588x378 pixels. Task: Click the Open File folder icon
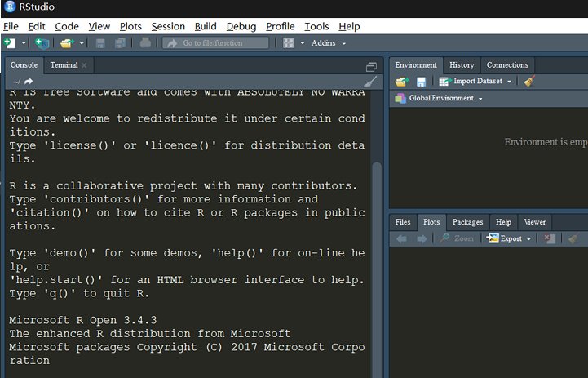click(x=66, y=42)
